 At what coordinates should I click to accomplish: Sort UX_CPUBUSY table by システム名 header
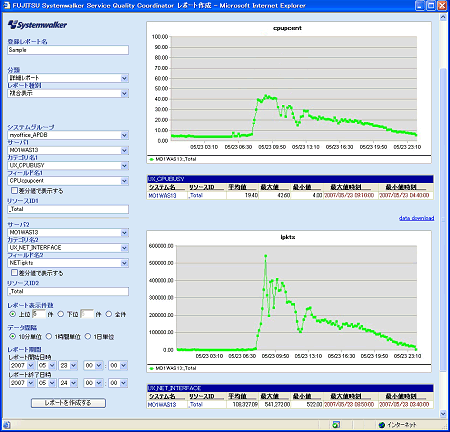click(x=162, y=187)
